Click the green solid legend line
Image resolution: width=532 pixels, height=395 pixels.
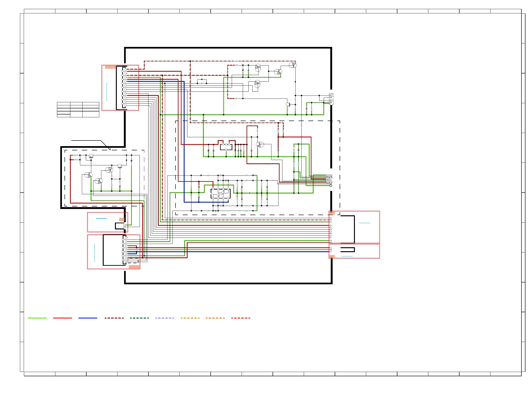pos(37,318)
